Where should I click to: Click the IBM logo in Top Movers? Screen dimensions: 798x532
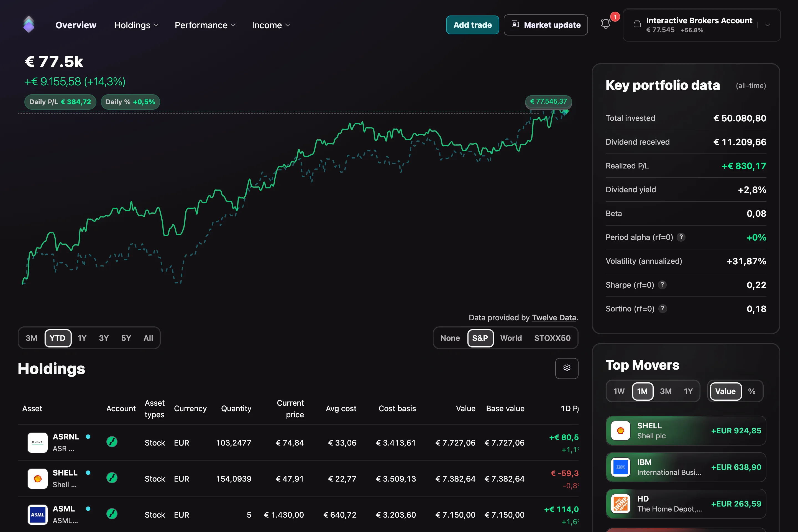click(621, 467)
